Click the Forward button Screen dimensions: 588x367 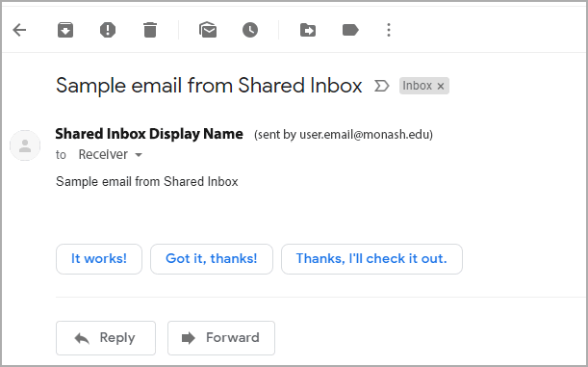[221, 338]
